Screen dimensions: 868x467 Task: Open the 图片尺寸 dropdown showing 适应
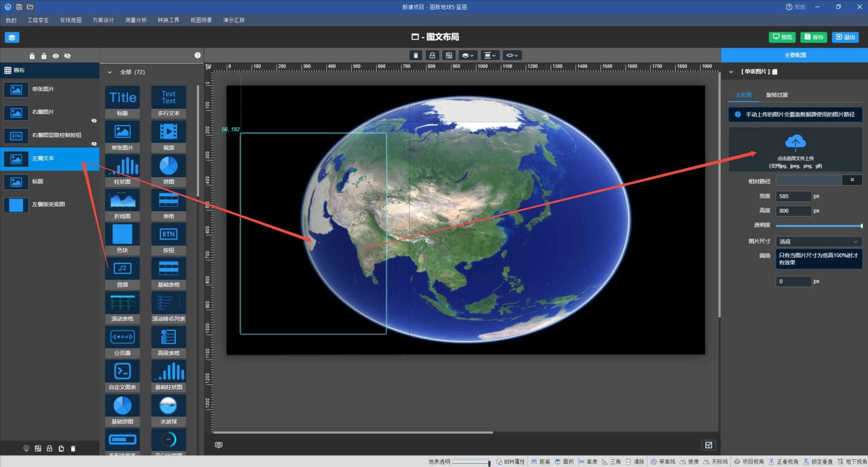(x=819, y=241)
